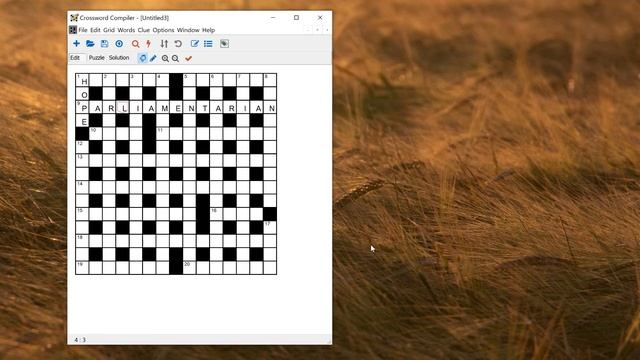640x360 pixels.
Task: Select the grid cell numbered 15
Action: point(82,214)
